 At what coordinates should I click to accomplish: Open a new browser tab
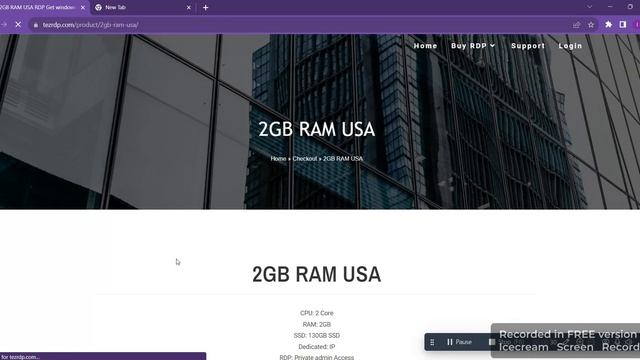[x=205, y=7]
